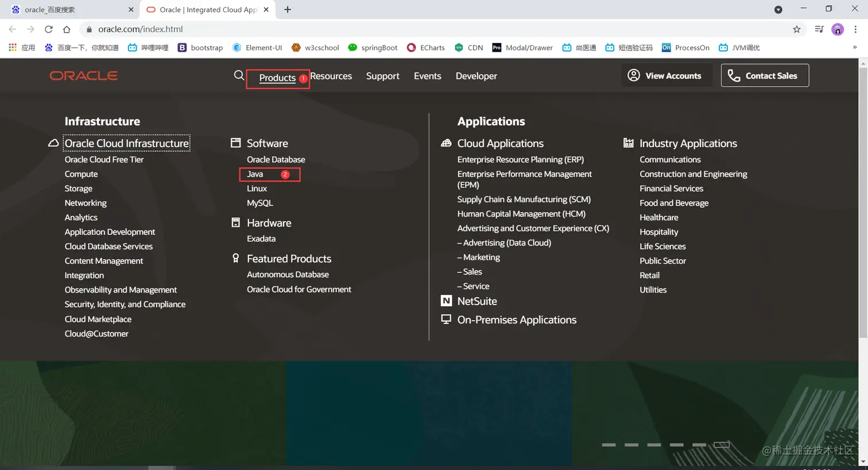The width and height of the screenshot is (868, 470).
Task: Select the last carousel slide indicator
Action: (x=722, y=445)
